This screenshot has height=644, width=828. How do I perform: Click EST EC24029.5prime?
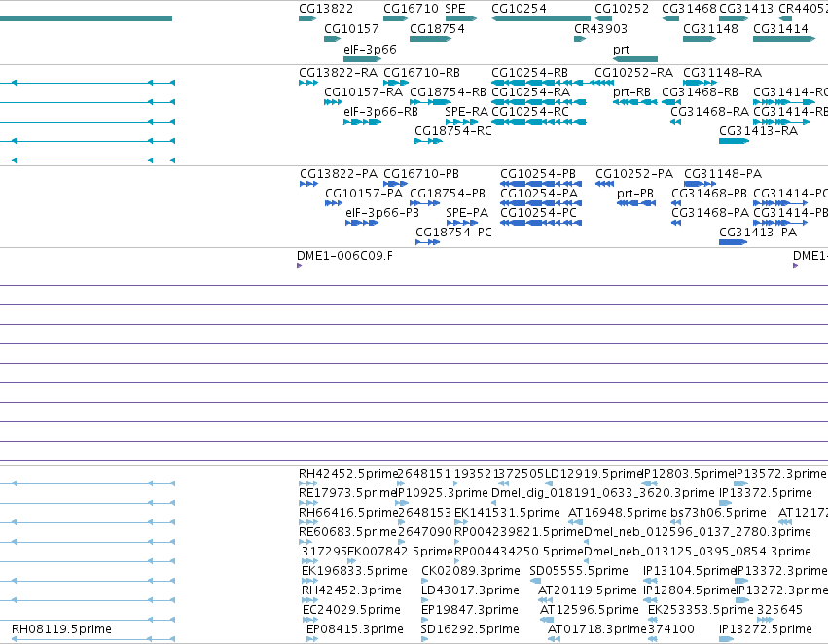click(x=310, y=620)
